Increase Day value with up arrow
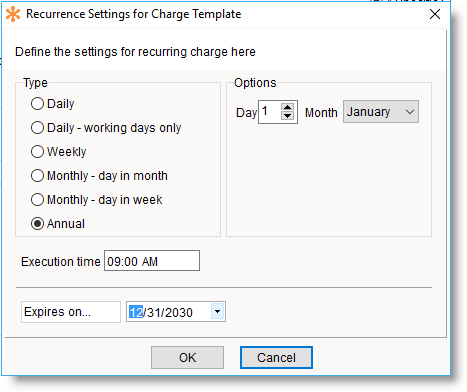Screen dimensions: 467x392 [x=287, y=107]
